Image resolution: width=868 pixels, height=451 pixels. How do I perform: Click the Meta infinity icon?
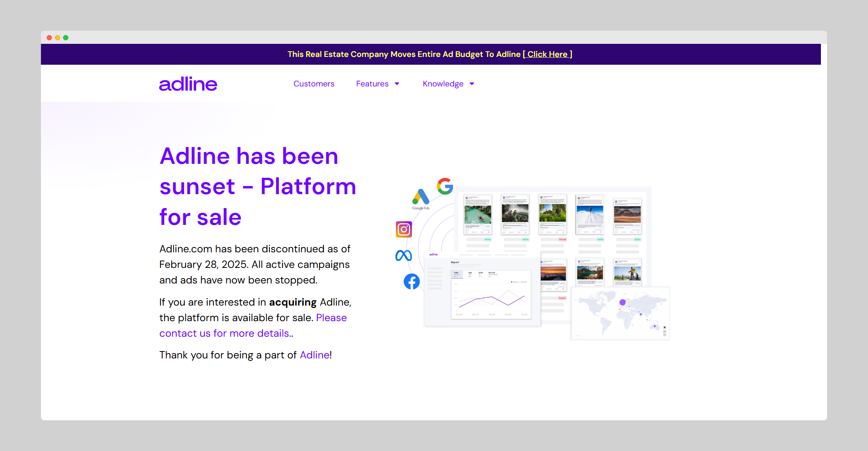(x=404, y=256)
